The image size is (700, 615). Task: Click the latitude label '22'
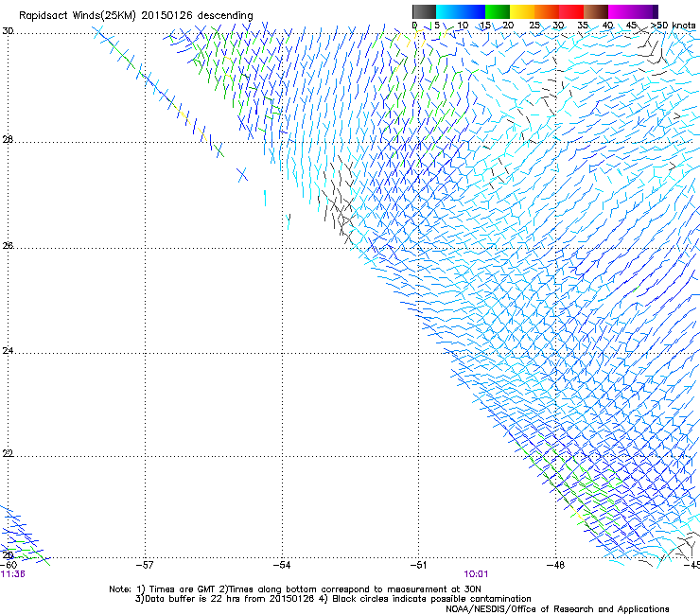click(8, 454)
